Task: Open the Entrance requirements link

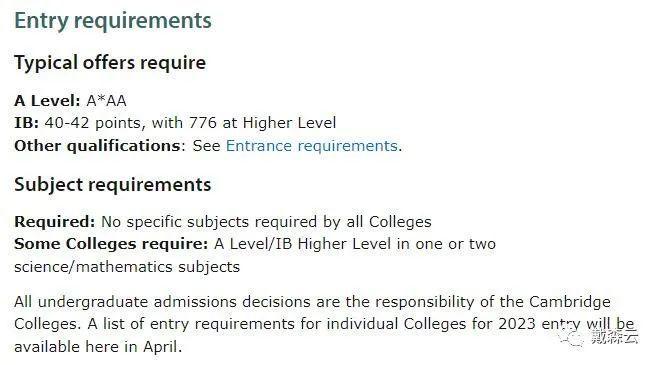Action: click(311, 145)
